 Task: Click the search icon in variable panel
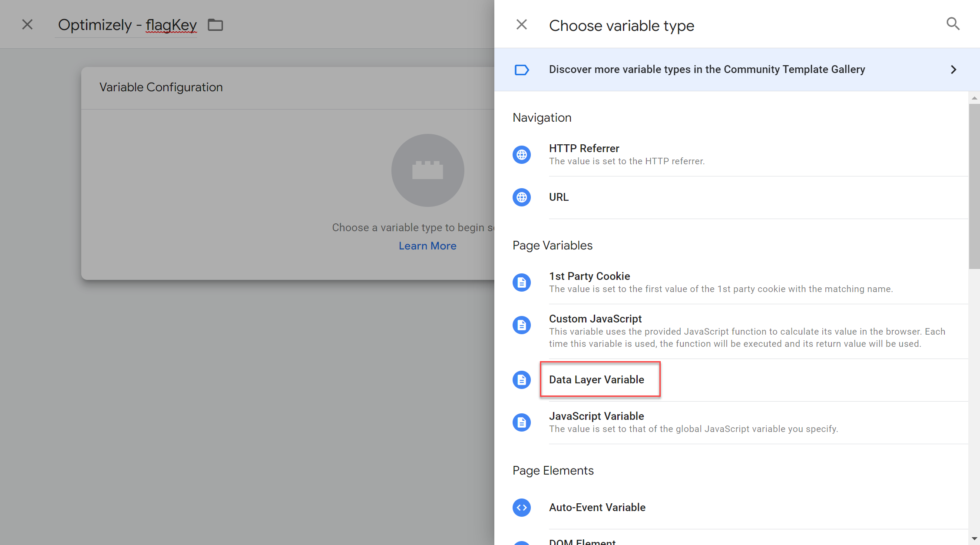[953, 23]
